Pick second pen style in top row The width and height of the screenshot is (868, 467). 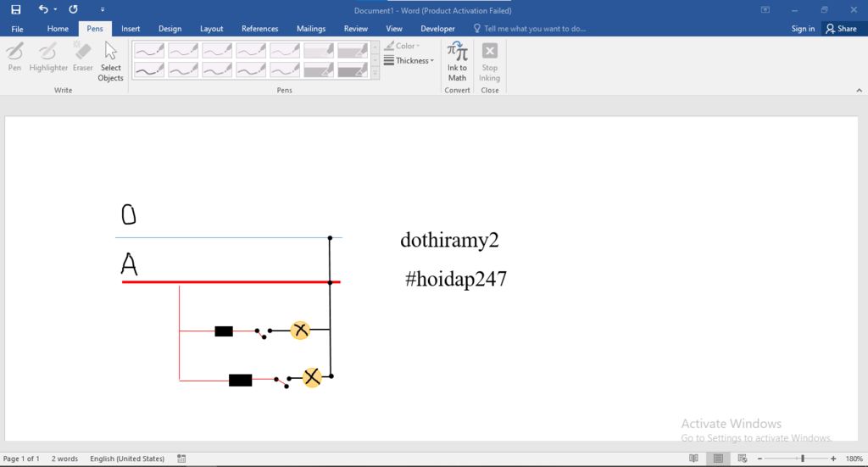click(183, 51)
